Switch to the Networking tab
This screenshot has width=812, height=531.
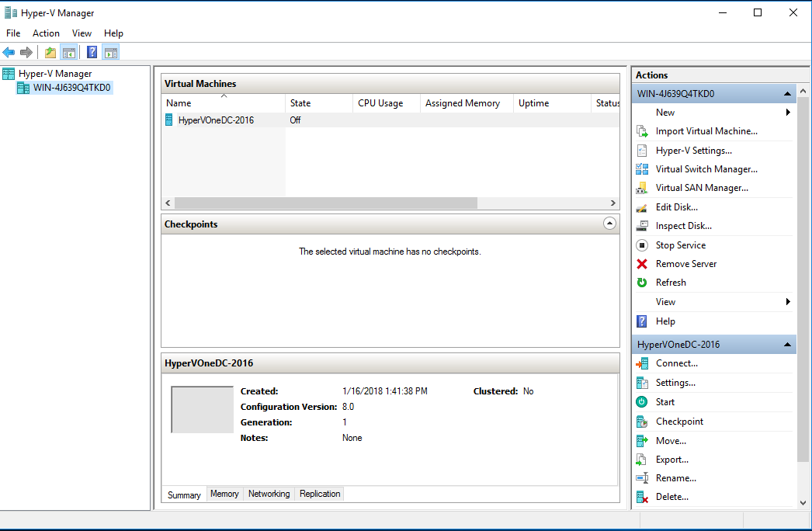tap(269, 494)
